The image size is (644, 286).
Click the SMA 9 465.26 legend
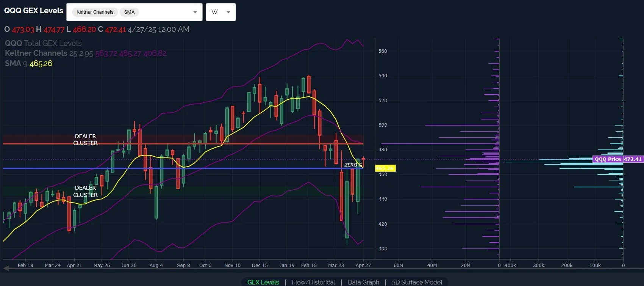click(x=28, y=63)
